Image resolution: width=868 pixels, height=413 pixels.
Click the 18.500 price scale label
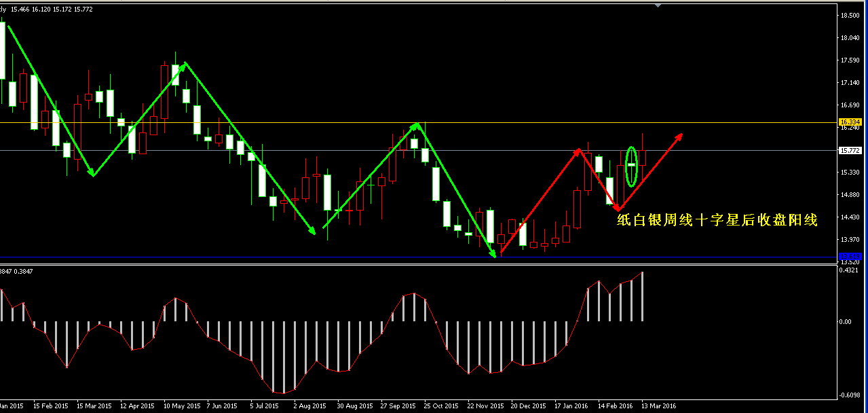(850, 15)
